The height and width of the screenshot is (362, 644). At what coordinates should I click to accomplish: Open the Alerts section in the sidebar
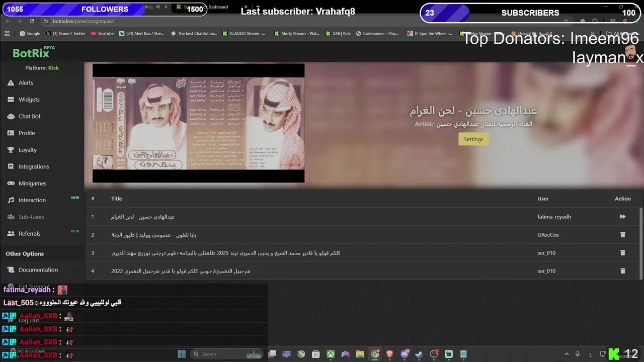coord(26,83)
